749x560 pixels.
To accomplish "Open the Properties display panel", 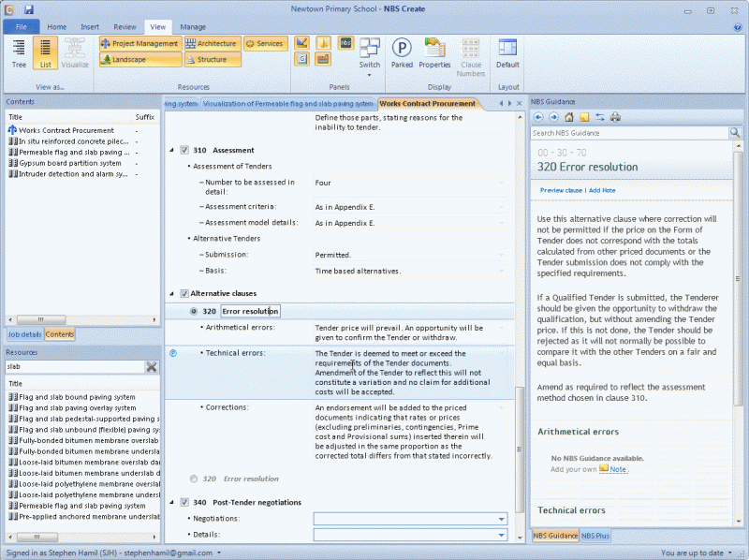I will [x=433, y=52].
